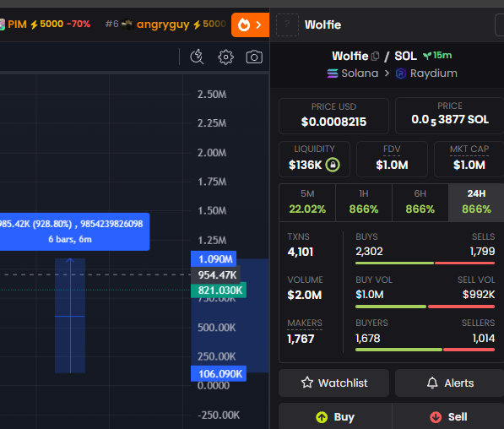Click the 1.090M price axis label
Screen dimensions: 504x429
214,259
